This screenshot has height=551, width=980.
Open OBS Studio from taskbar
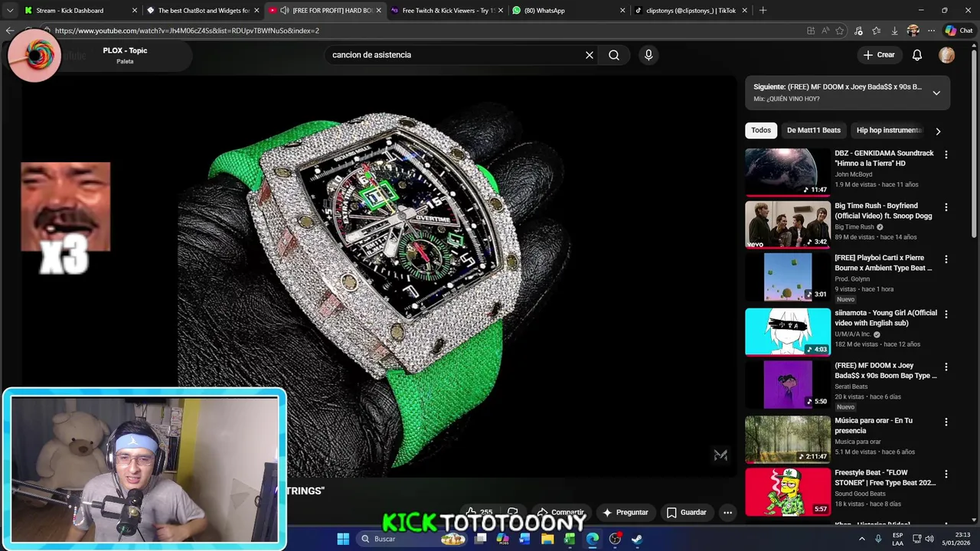click(x=615, y=539)
